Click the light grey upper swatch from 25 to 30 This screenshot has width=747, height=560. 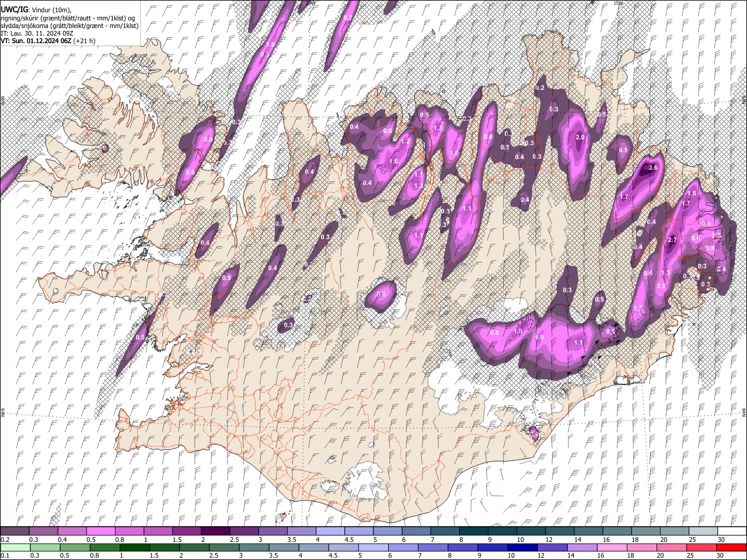pyautogui.click(x=704, y=531)
